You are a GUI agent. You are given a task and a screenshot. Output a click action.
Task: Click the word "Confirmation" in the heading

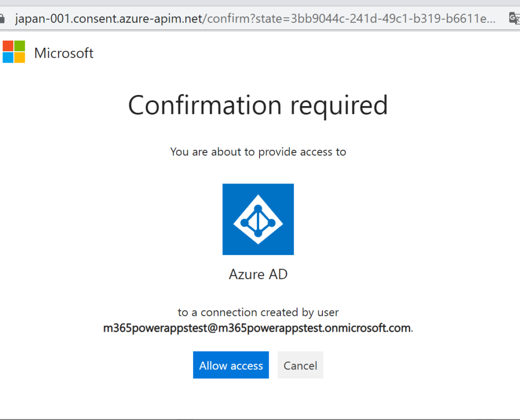205,105
